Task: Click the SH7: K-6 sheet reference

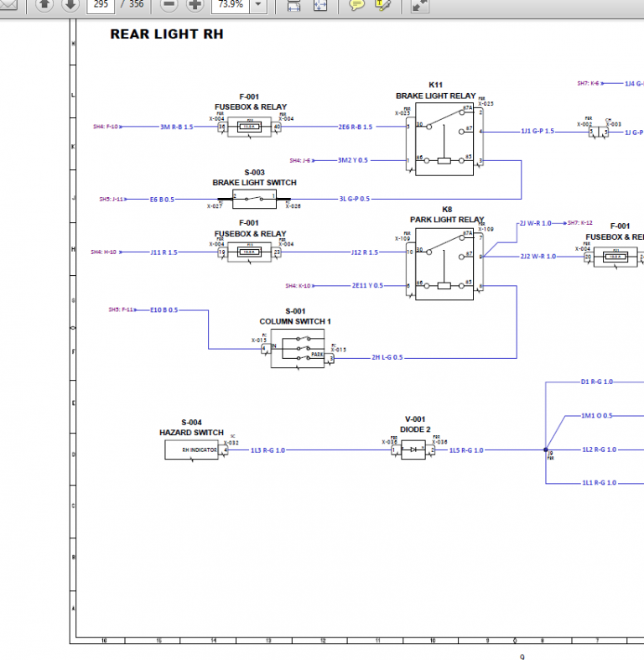Action: [589, 83]
